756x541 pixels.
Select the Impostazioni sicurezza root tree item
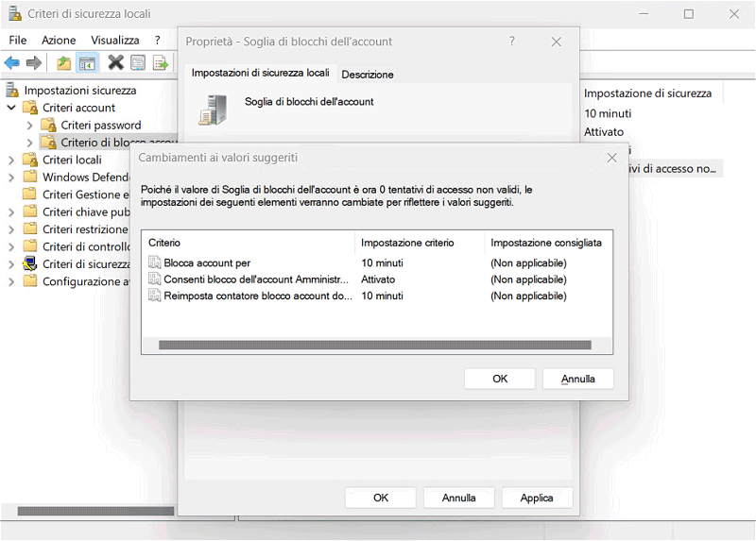pyautogui.click(x=80, y=90)
